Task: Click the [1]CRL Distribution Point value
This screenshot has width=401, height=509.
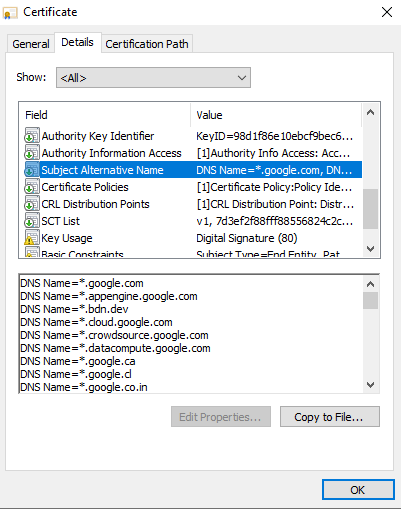Action: coord(275,204)
